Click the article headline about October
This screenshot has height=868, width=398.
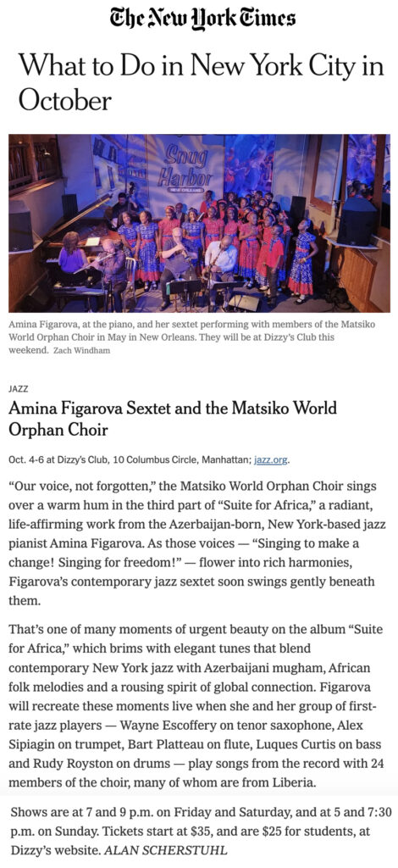click(202, 84)
